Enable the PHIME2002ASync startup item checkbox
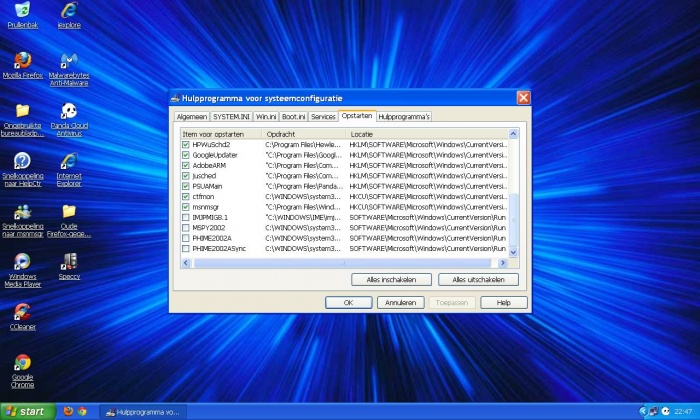The width and height of the screenshot is (700, 420). [186, 249]
